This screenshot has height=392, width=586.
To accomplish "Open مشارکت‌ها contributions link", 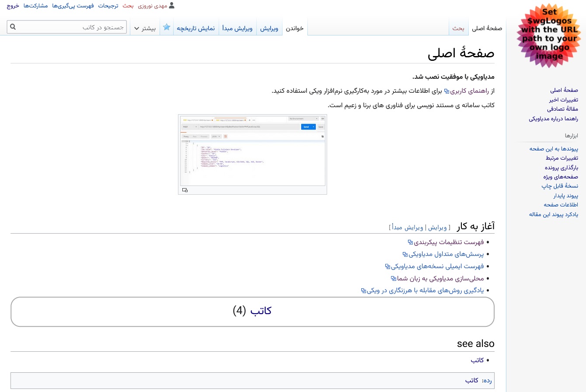I will tap(35, 6).
